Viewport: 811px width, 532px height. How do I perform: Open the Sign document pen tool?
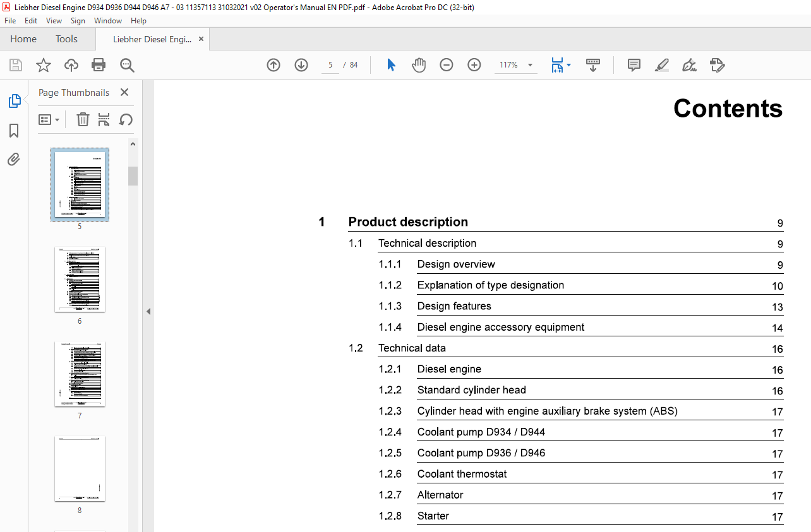[x=689, y=65]
